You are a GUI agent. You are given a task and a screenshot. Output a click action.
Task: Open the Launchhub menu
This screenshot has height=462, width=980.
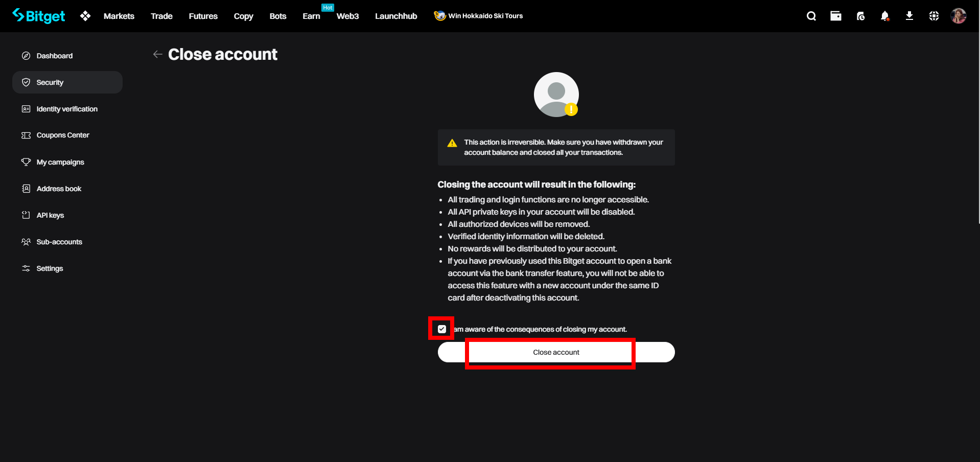coord(396,16)
